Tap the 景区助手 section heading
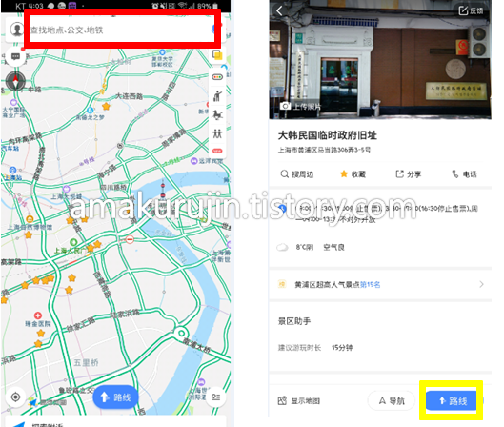This screenshot has width=504, height=427. 294,321
